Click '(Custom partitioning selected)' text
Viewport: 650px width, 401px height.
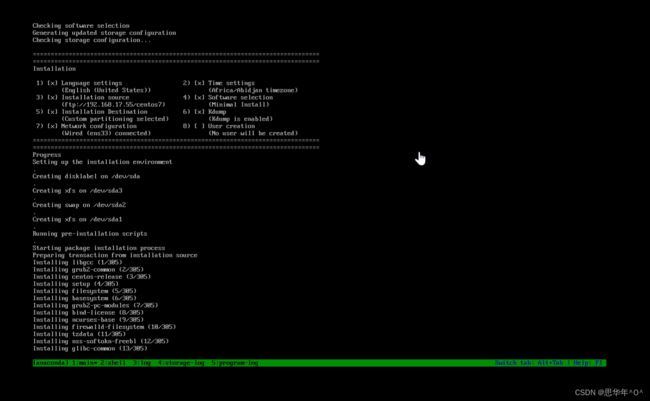115,119
